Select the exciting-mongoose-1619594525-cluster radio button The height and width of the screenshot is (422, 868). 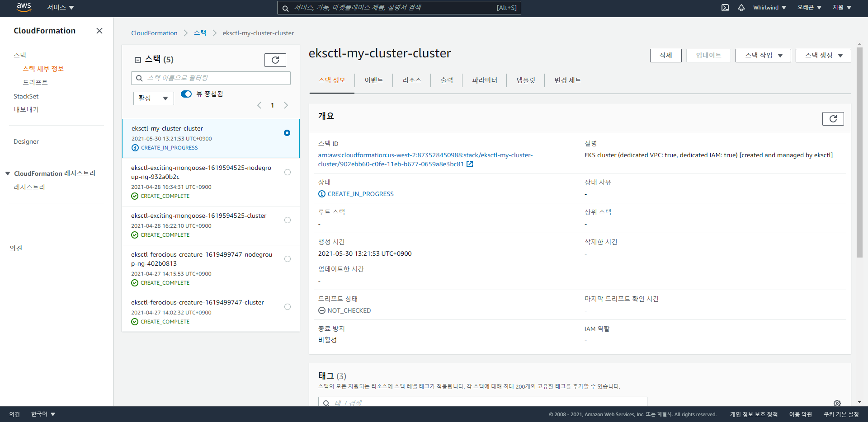click(x=288, y=220)
